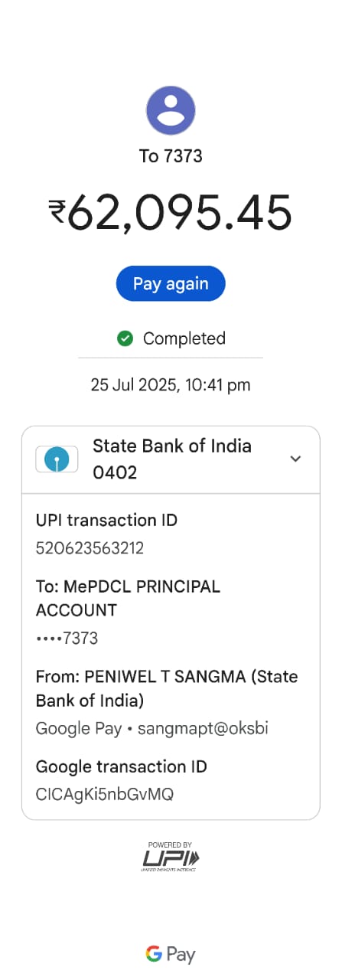342x980 pixels.
Task: Click the State Bank of India logo
Action: tap(57, 459)
